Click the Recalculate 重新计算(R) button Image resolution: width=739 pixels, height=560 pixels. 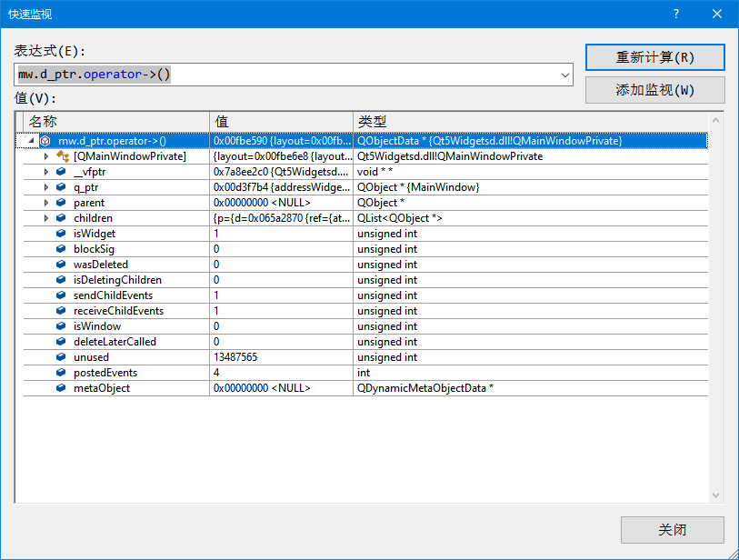click(x=655, y=57)
